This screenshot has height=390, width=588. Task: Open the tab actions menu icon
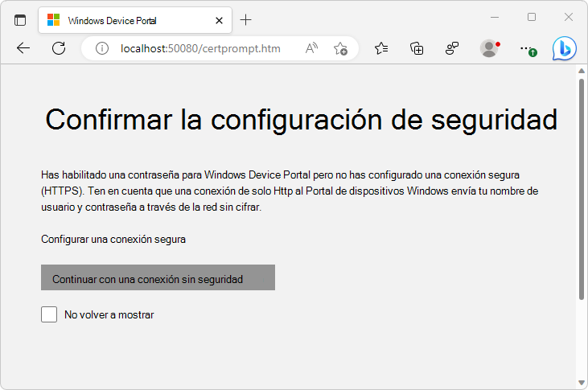pos(20,20)
